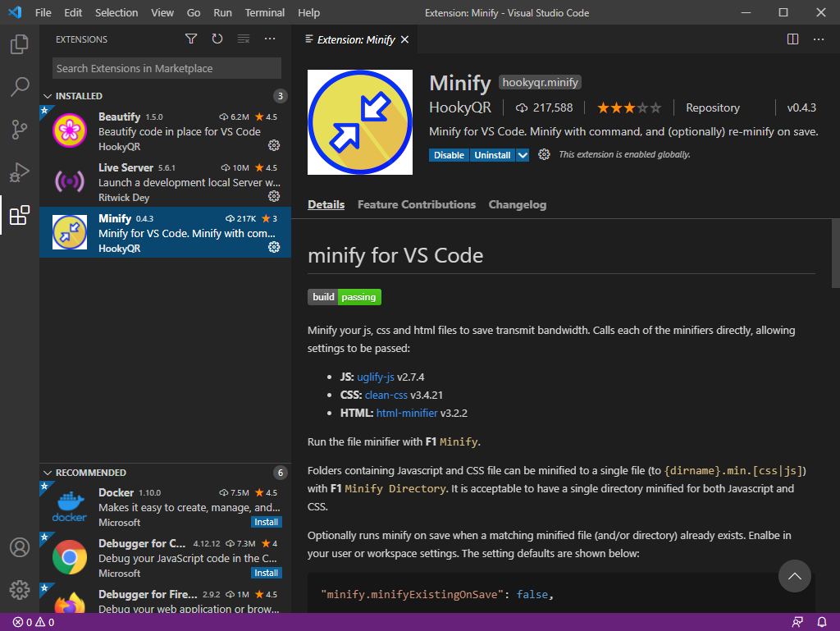Open the Search view in activity bar
This screenshot has height=631, width=840.
20,87
